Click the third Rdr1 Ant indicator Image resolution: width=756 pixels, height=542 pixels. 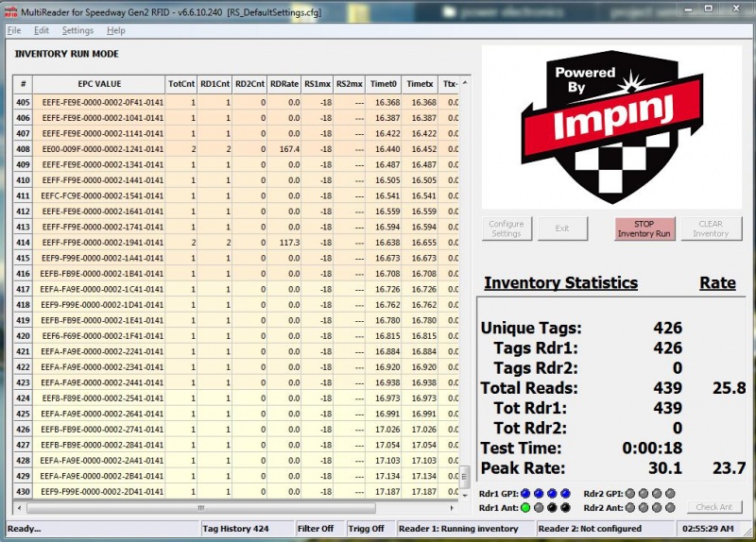(552, 507)
